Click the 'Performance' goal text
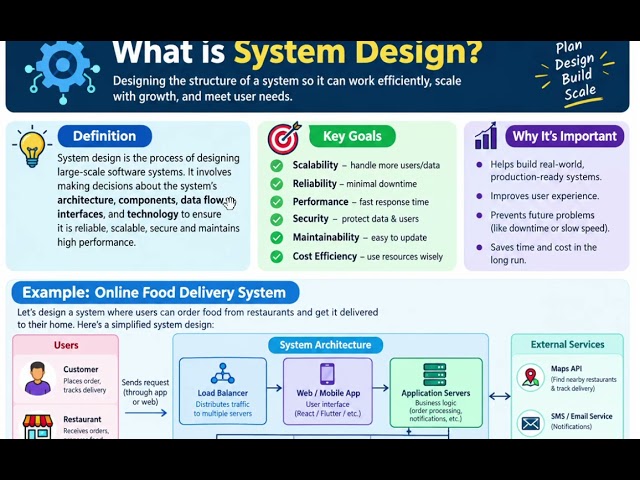The width and height of the screenshot is (640, 480). 320,202
